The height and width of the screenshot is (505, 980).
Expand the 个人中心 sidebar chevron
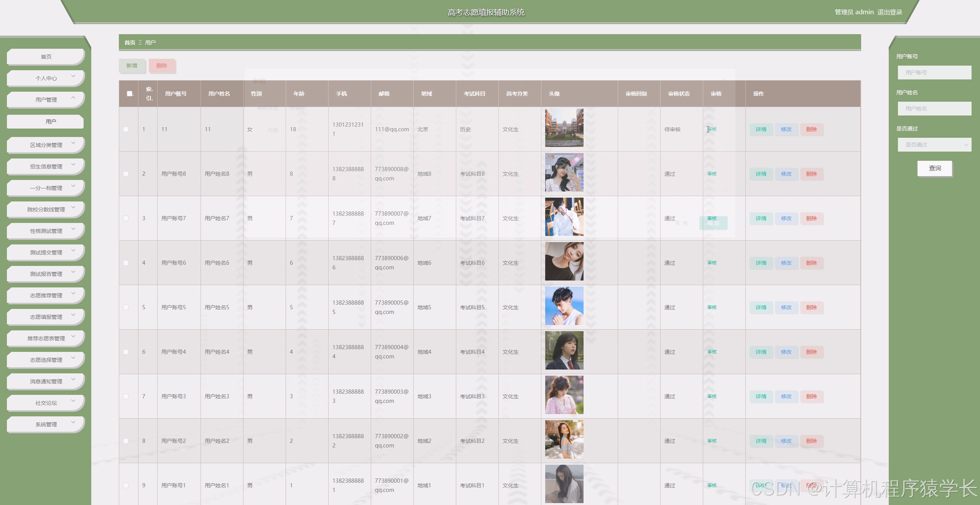click(73, 76)
